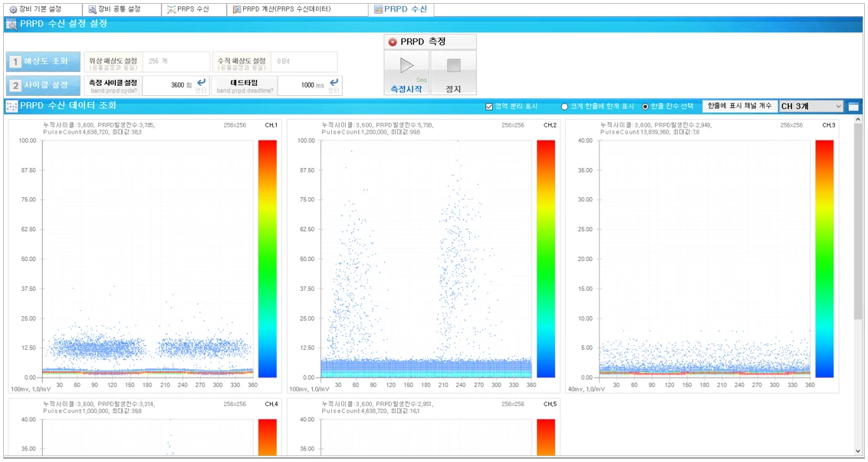Click the CH.2 color scale bar
The width and height of the screenshot is (868, 462).
point(546,259)
